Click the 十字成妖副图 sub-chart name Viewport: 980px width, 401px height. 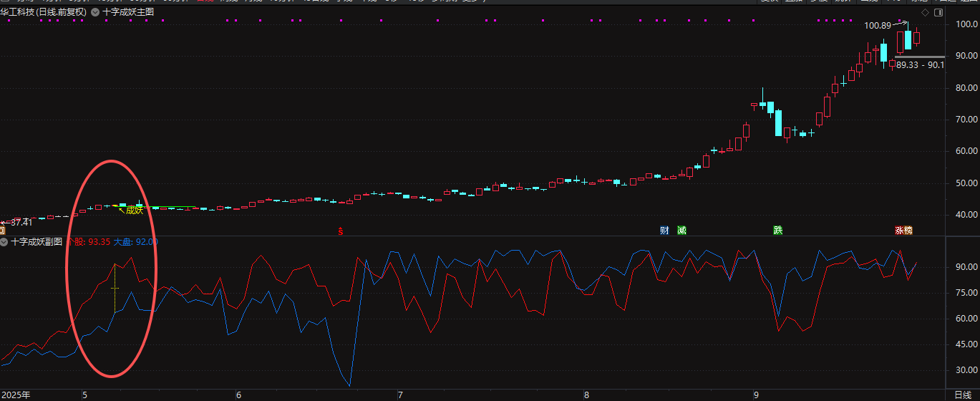click(37, 242)
